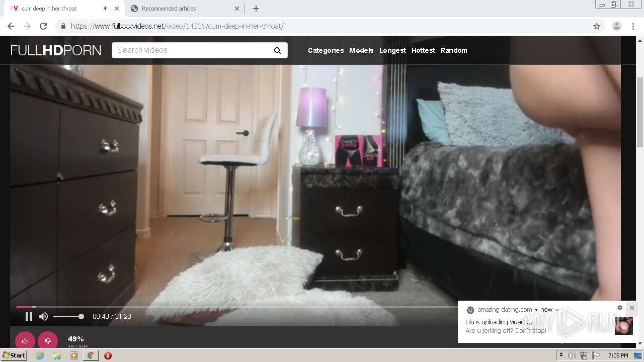Expand the notification chevron next to now
The image size is (644, 362).
(556, 310)
